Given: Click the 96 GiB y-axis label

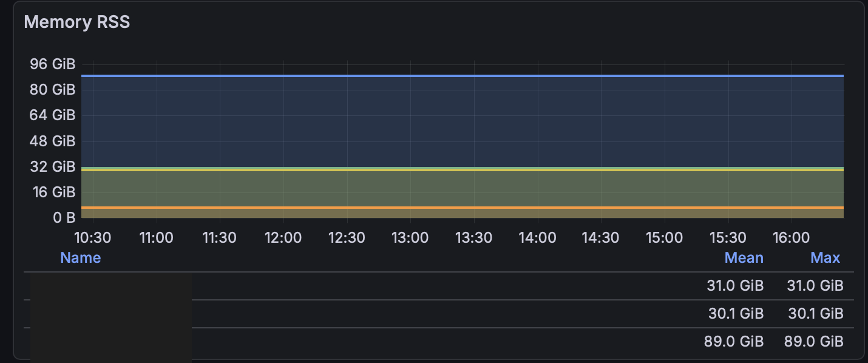Looking at the screenshot, I should [52, 64].
